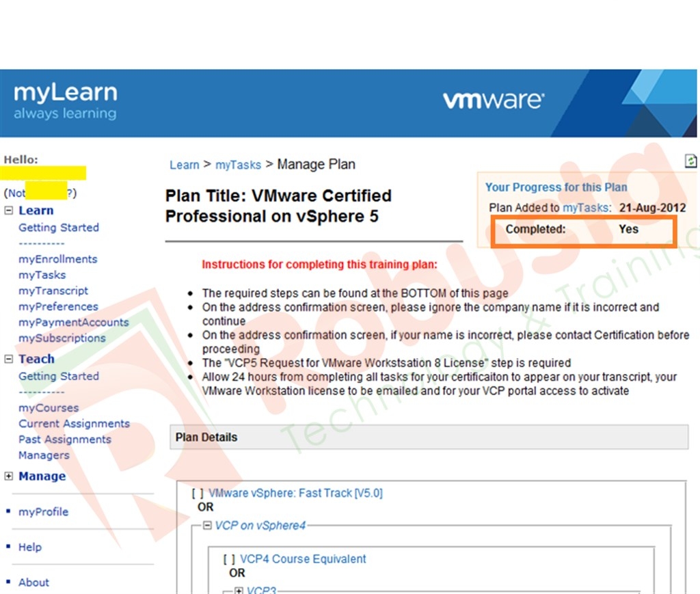Image resolution: width=700 pixels, height=594 pixels.
Task: Click bullet about ignoring incorrect company name
Action: coord(431,314)
